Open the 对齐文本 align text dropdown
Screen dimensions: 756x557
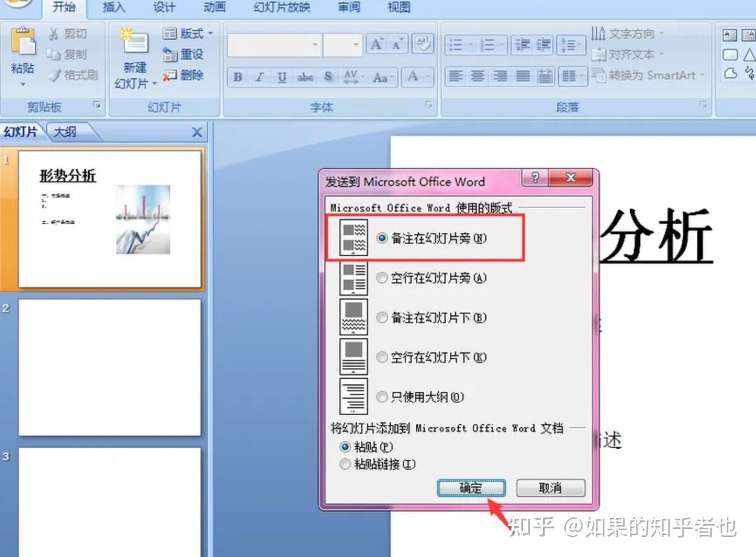pyautogui.click(x=628, y=54)
